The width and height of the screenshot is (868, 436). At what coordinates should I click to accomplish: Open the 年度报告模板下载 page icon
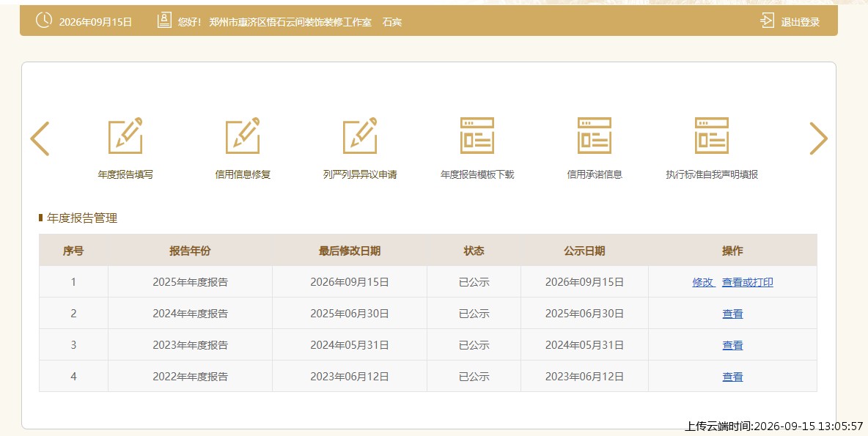(x=477, y=136)
